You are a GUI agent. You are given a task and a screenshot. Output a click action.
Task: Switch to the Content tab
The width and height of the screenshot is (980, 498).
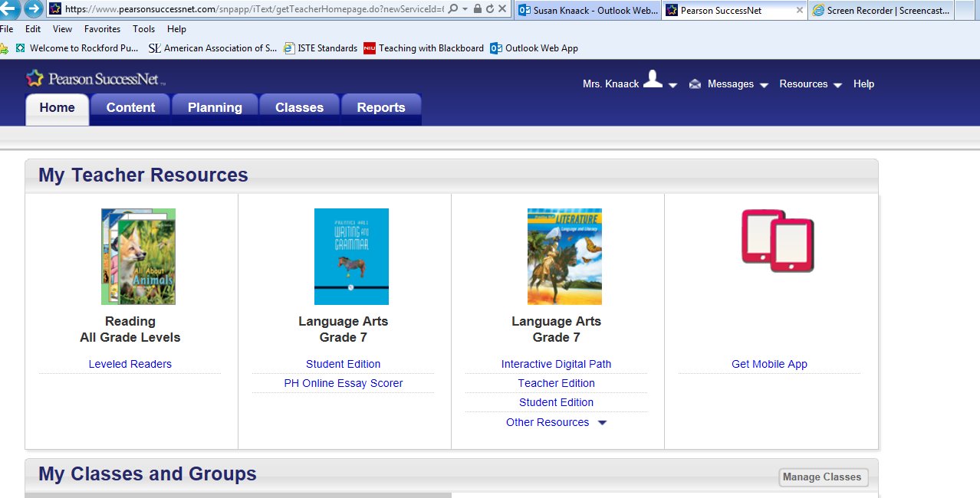pyautogui.click(x=130, y=109)
